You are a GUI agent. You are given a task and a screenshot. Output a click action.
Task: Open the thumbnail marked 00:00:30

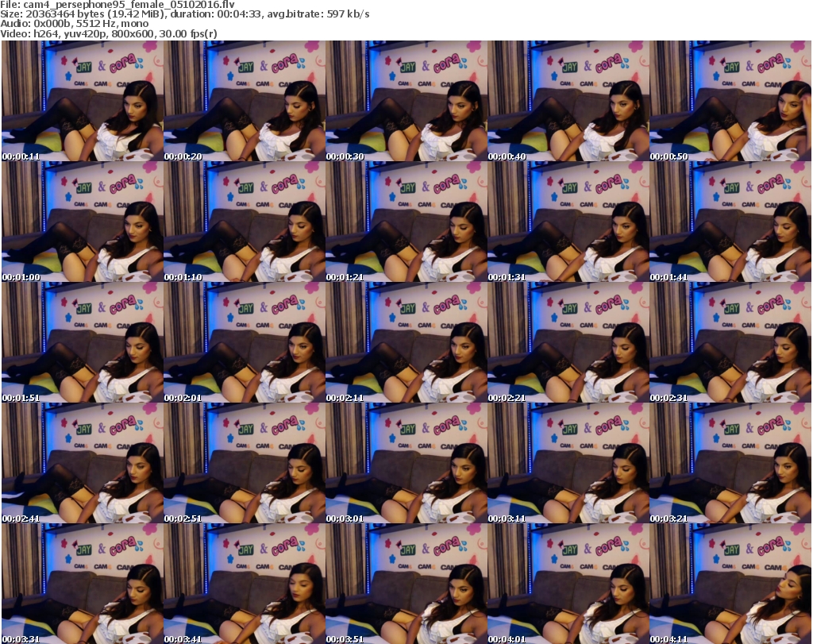pos(406,102)
